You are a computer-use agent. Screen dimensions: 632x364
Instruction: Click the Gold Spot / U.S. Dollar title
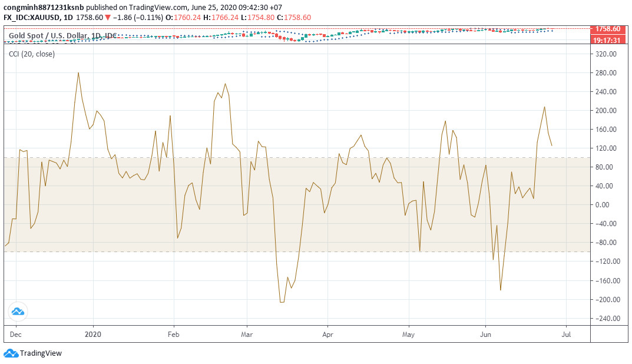[x=48, y=36]
